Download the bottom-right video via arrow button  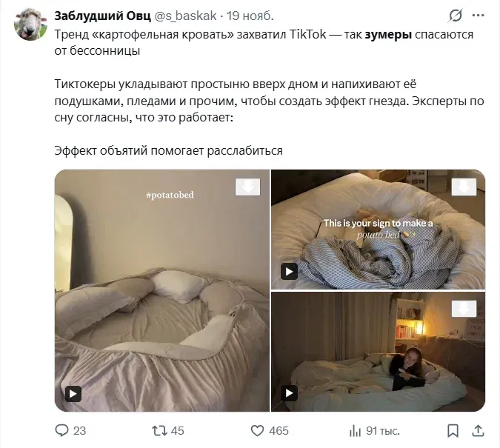pyautogui.click(x=464, y=309)
